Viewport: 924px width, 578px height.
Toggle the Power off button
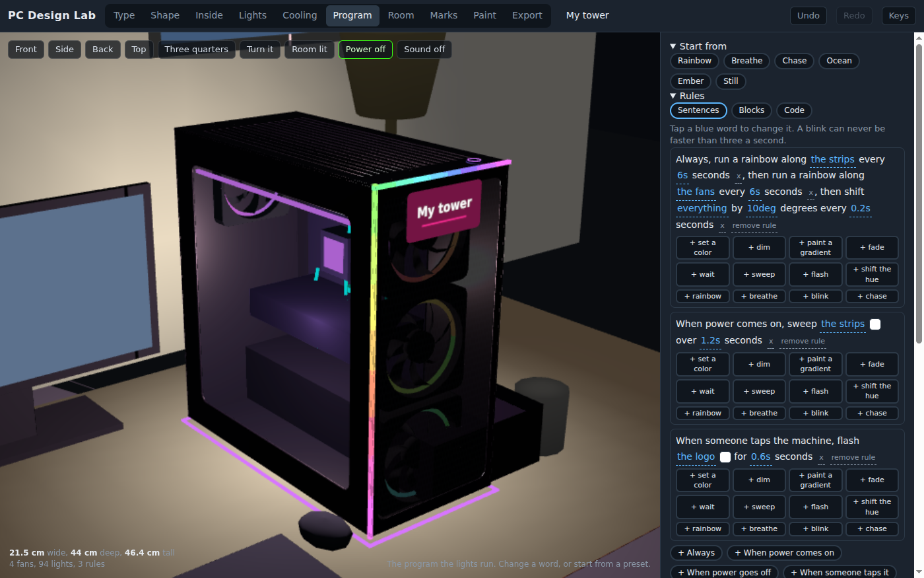[x=366, y=50]
